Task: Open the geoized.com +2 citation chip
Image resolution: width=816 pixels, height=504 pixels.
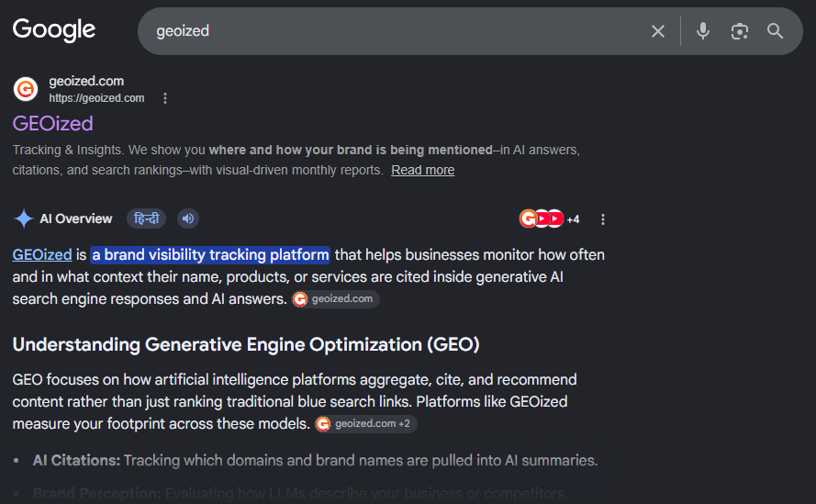Action: coord(365,424)
